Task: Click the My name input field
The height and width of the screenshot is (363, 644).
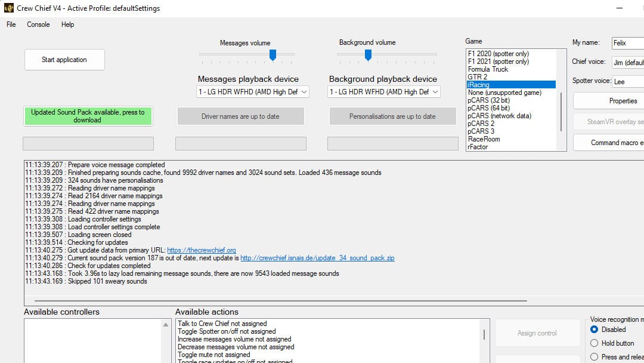Action: click(x=627, y=43)
